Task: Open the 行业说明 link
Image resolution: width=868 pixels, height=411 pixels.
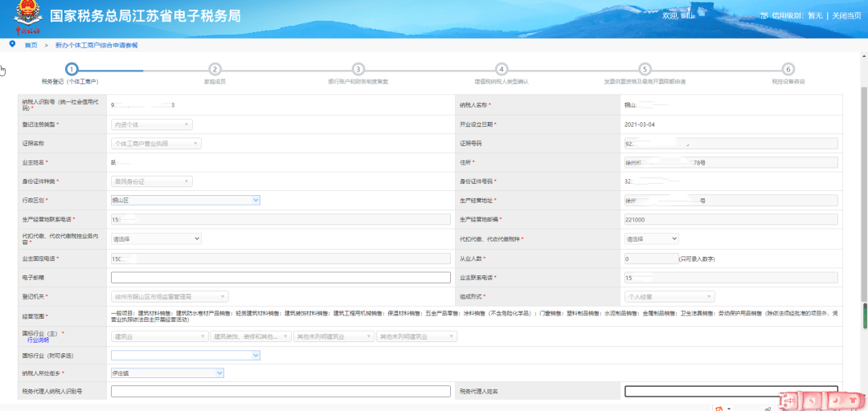Action: [x=38, y=340]
